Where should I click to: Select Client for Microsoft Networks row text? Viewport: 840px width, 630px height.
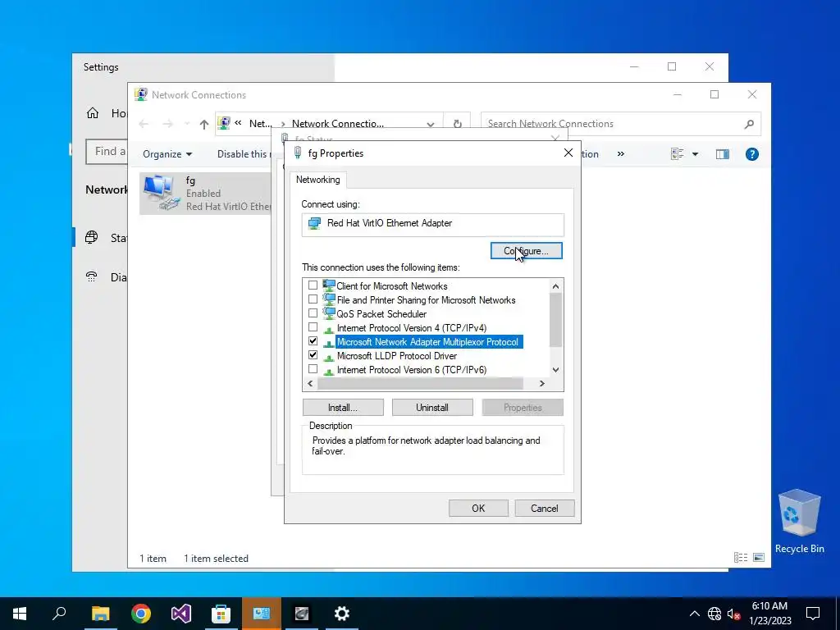391,286
